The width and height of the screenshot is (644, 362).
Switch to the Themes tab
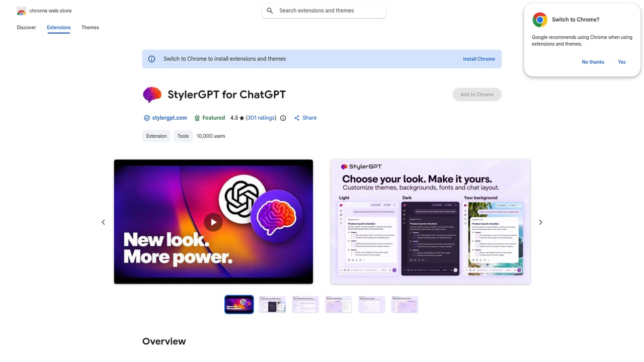pos(90,28)
